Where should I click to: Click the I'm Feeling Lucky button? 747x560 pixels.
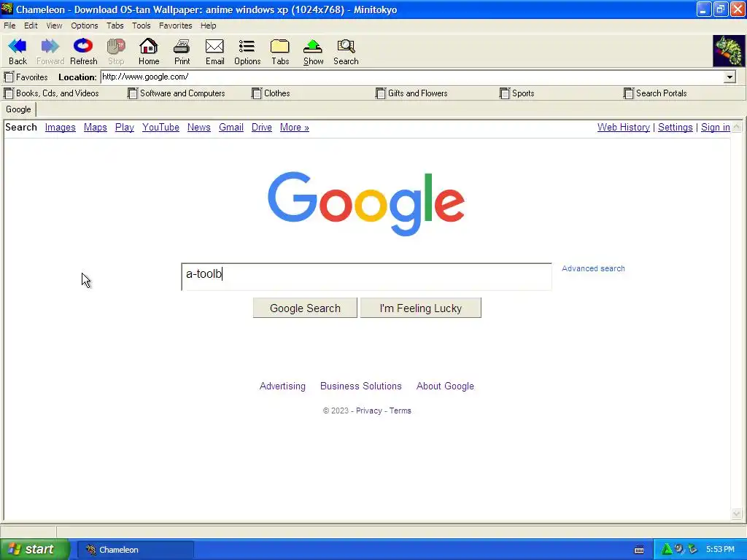(421, 308)
